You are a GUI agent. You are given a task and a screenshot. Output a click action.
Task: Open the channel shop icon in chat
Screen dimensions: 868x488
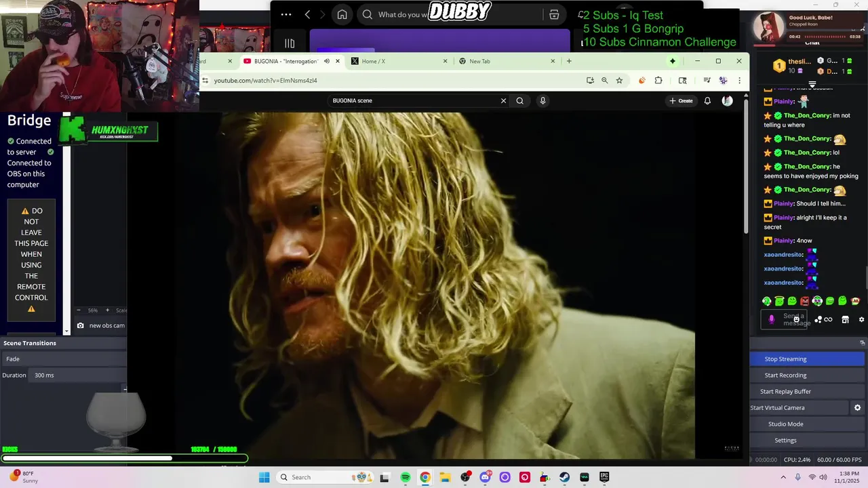(845, 320)
